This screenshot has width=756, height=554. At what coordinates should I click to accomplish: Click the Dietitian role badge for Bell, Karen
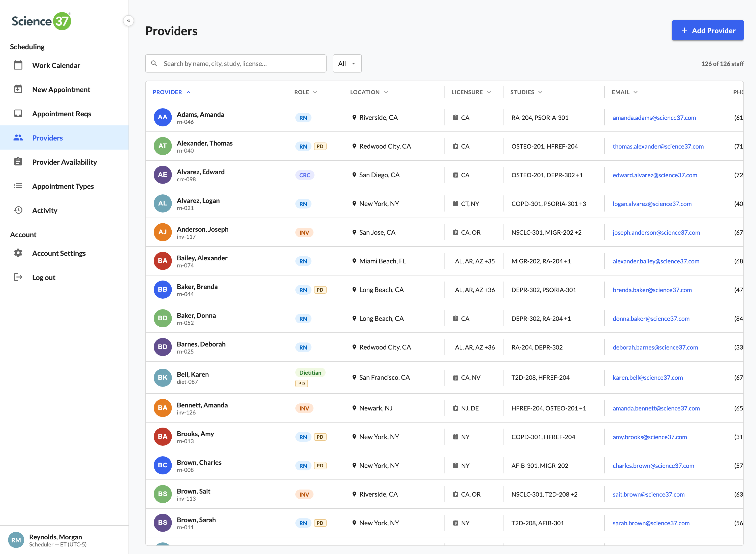coord(310,373)
